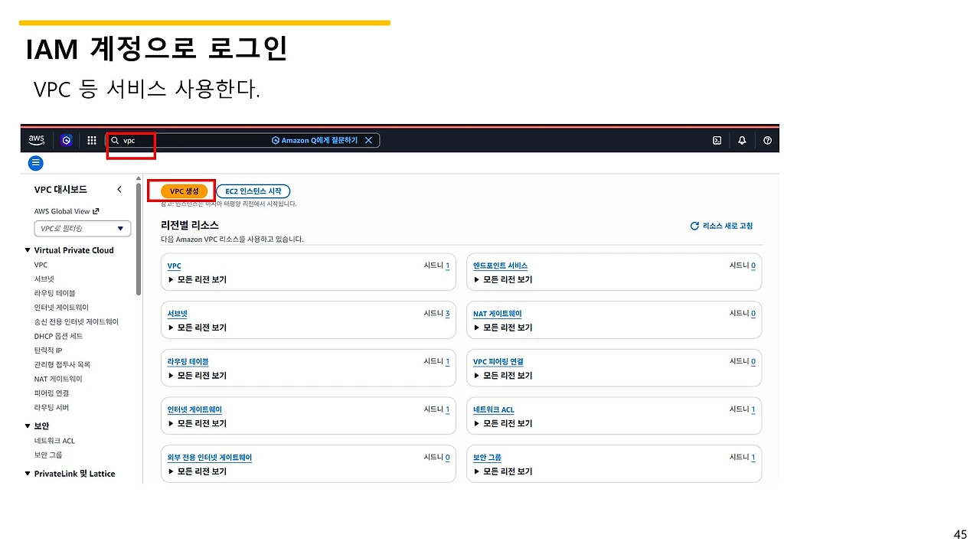Open the help question mark icon
This screenshot has width=980, height=551.
coord(767,140)
